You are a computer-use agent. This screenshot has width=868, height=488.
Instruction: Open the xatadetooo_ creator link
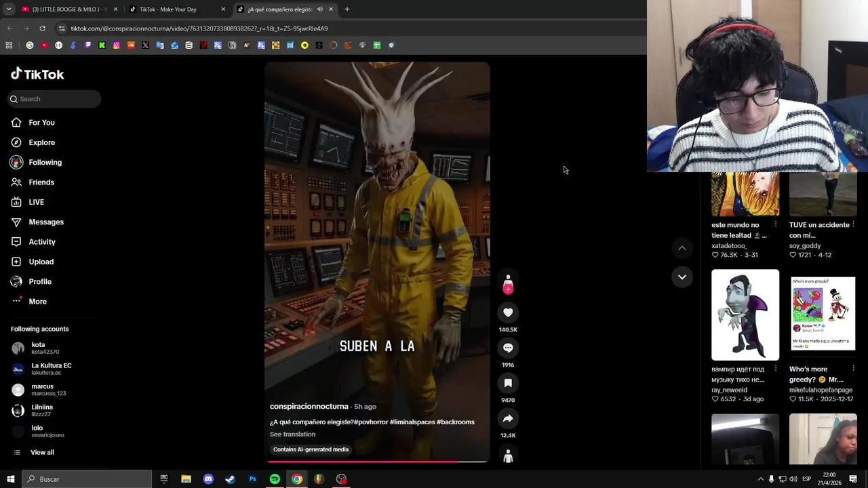(729, 246)
